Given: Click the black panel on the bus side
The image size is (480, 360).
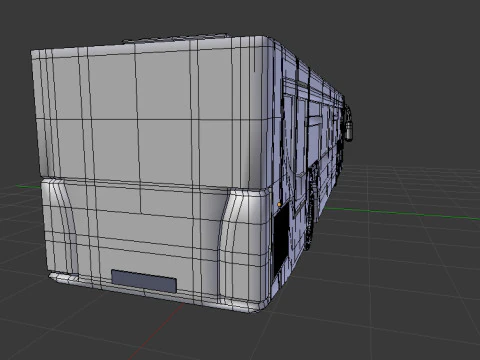Looking at the screenshot, I should coord(281,238).
